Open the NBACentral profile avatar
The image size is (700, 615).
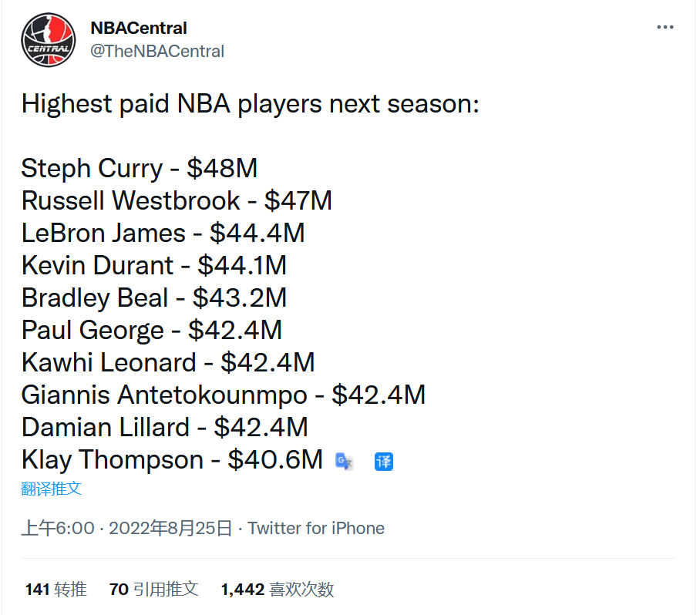(x=49, y=40)
